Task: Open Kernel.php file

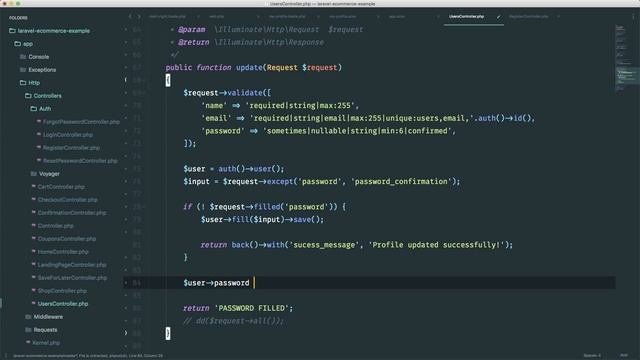Action: point(46,343)
